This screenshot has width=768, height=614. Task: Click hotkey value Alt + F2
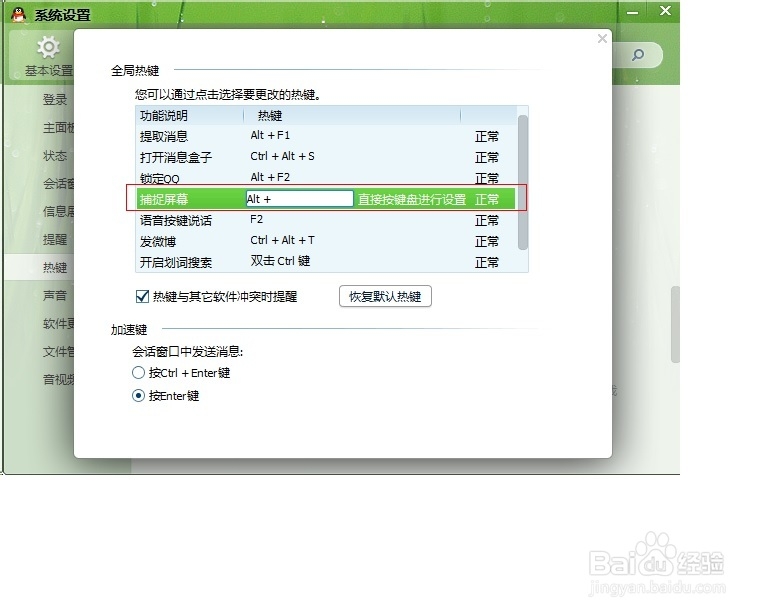point(270,177)
